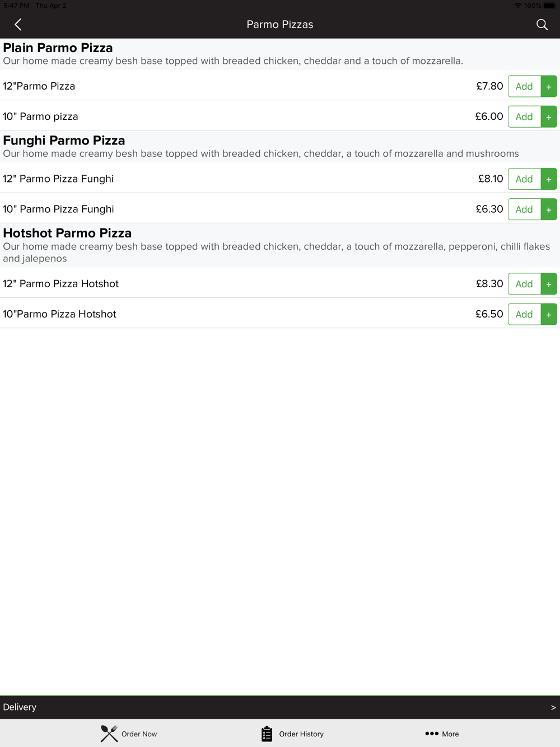Screen dimensions: 560x747
Task: Add the 12" Parmo Pizza Hotshot
Action: [524, 284]
